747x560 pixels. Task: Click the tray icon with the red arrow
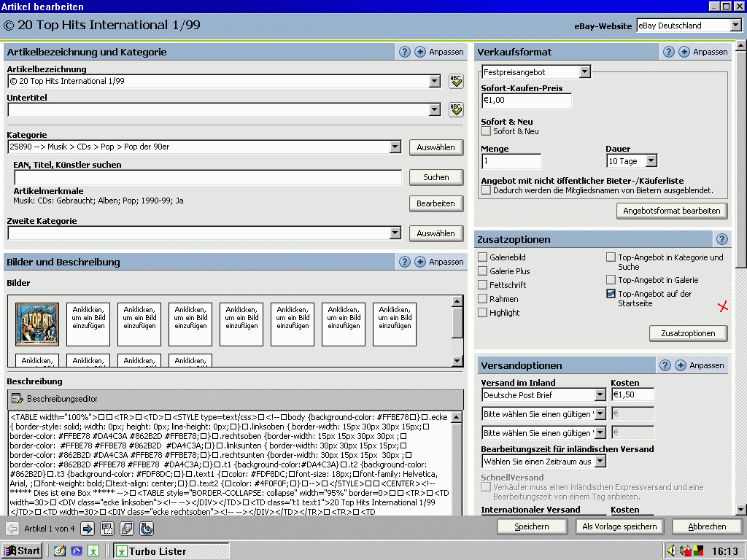click(x=685, y=551)
